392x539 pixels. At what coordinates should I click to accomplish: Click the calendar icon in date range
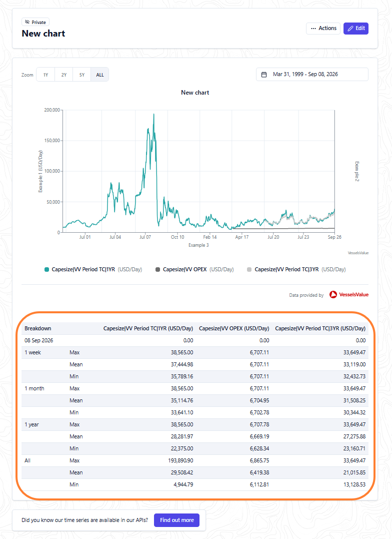pos(264,75)
